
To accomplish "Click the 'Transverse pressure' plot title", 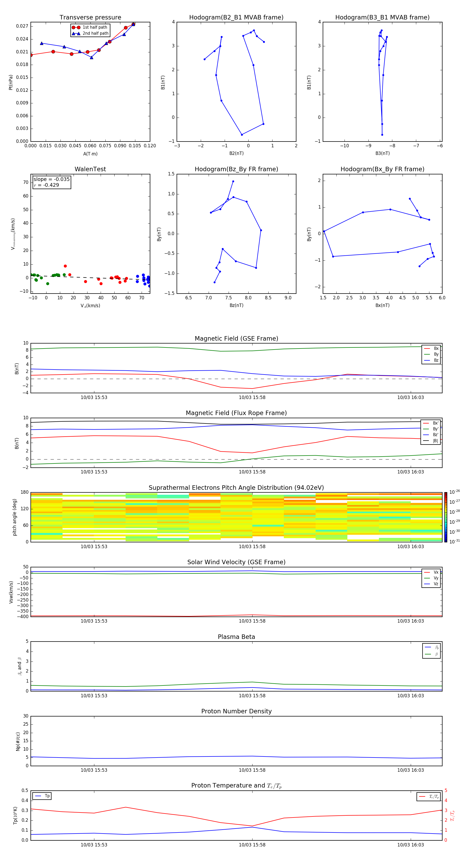I will pyautogui.click(x=90, y=18).
